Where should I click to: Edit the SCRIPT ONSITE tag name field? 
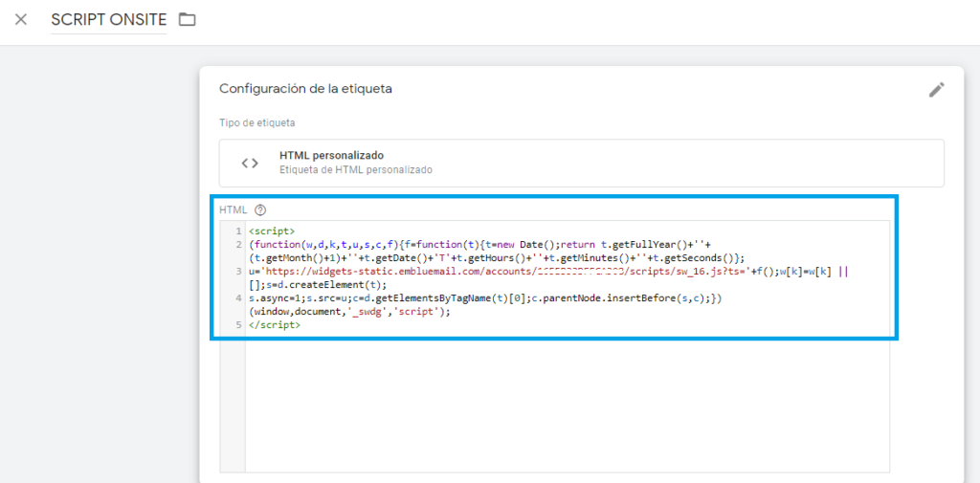coord(108,20)
